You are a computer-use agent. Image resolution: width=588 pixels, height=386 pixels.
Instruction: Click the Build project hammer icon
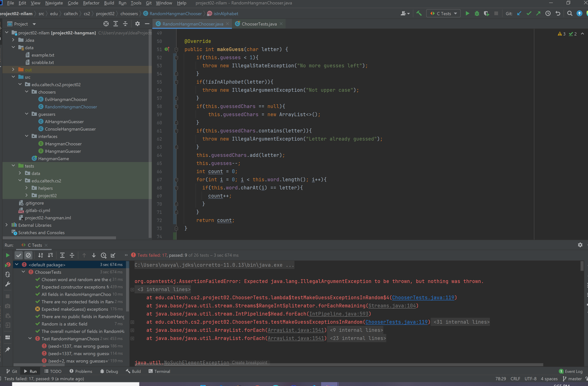419,14
